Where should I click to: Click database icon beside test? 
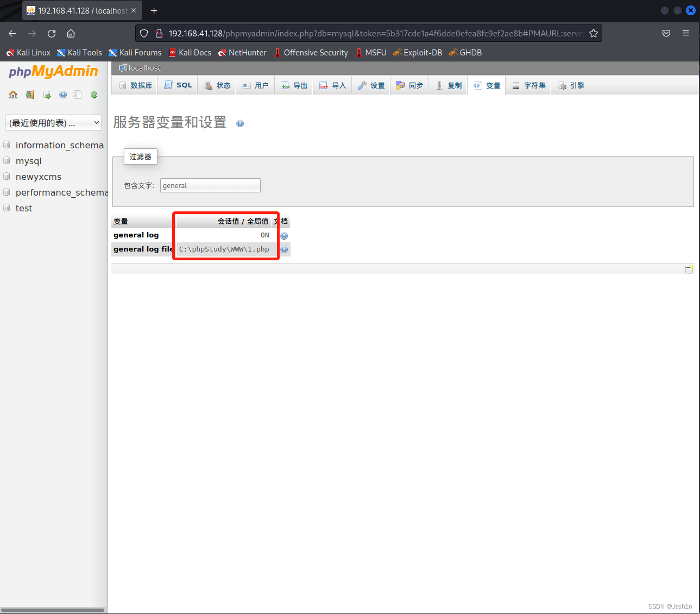(x=7, y=208)
